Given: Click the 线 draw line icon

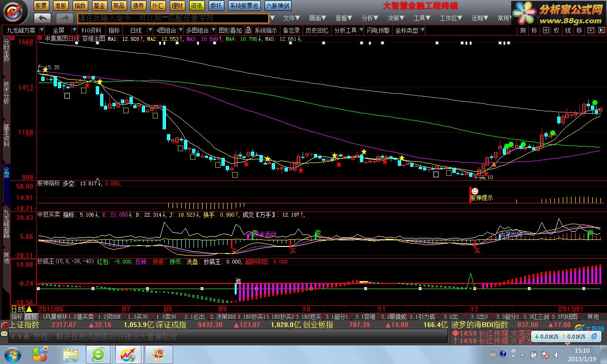Looking at the screenshot, I should [568, 30].
